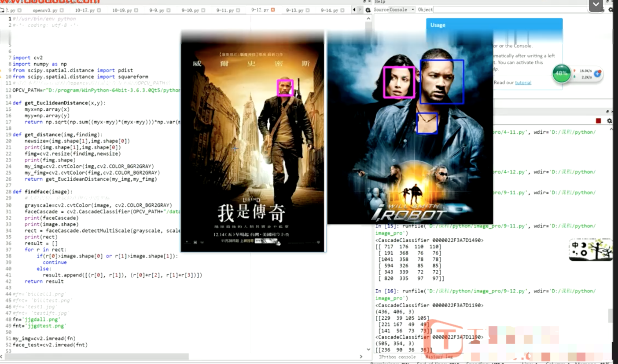Switch to the IPython console tab
Screen dimensions: 618x364
397,357
